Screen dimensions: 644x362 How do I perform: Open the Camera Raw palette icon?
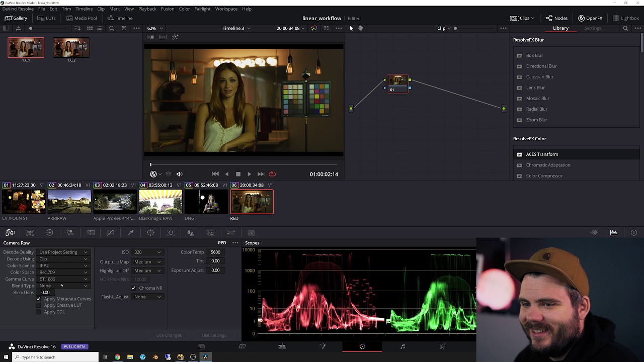click(x=10, y=233)
